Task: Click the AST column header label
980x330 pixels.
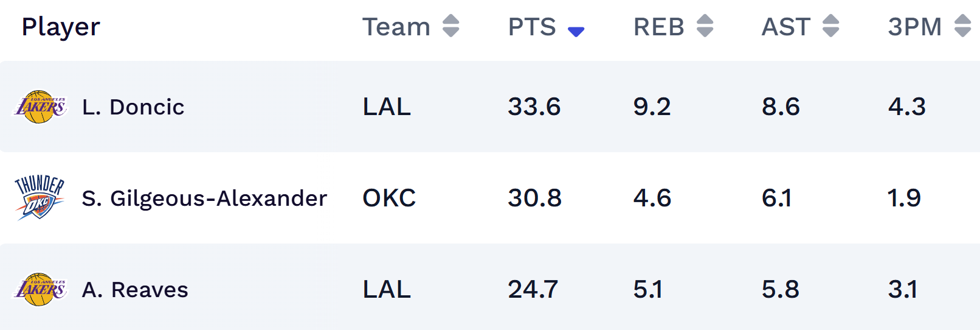Action: click(x=785, y=27)
